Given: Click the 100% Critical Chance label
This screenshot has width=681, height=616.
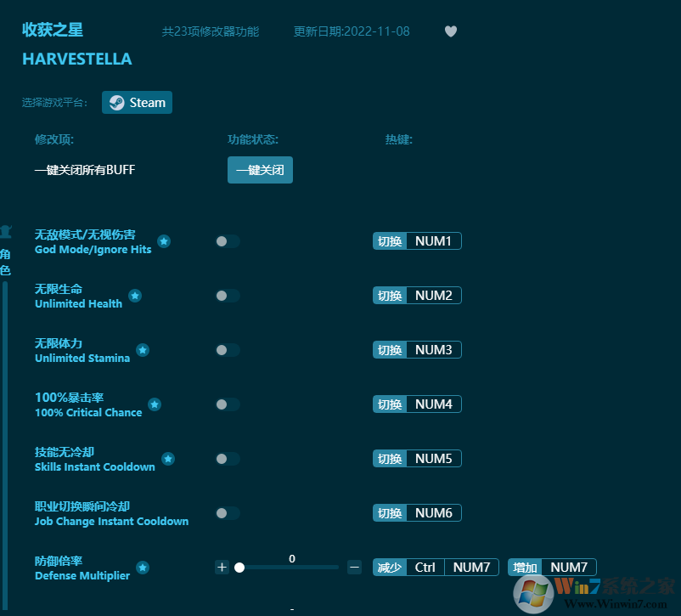Looking at the screenshot, I should (88, 413).
